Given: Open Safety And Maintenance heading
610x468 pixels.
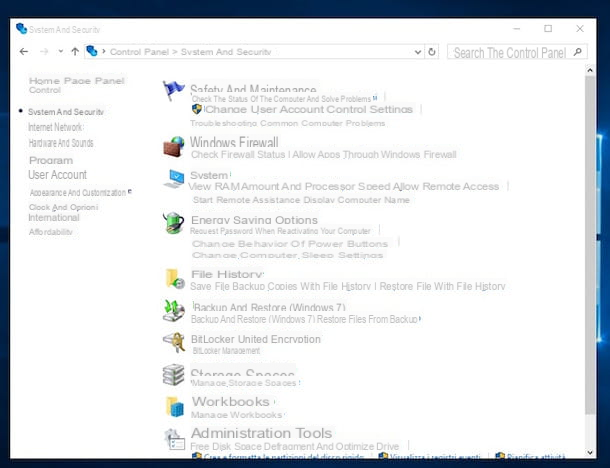Looking at the screenshot, I should (253, 89).
